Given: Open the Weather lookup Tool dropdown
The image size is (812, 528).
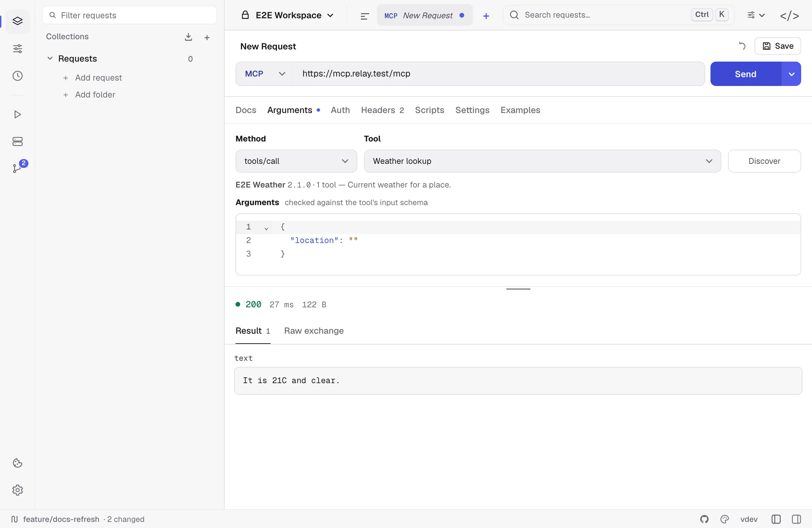Looking at the screenshot, I should (542, 161).
